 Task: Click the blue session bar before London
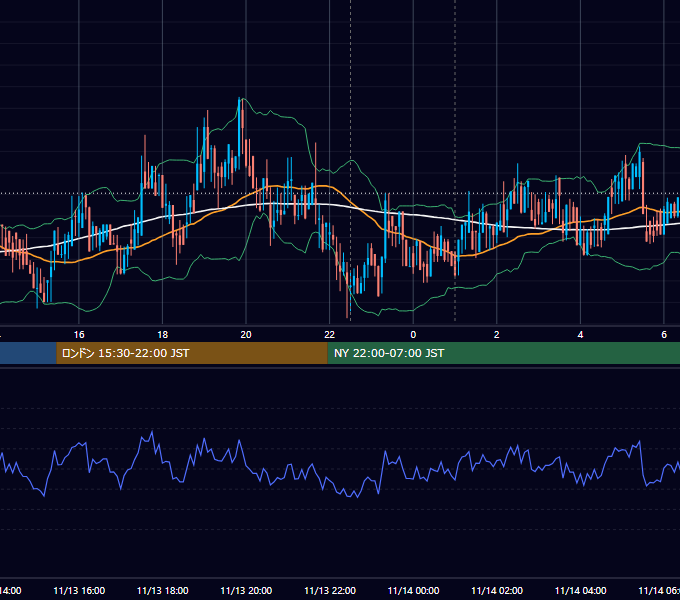pos(28,353)
